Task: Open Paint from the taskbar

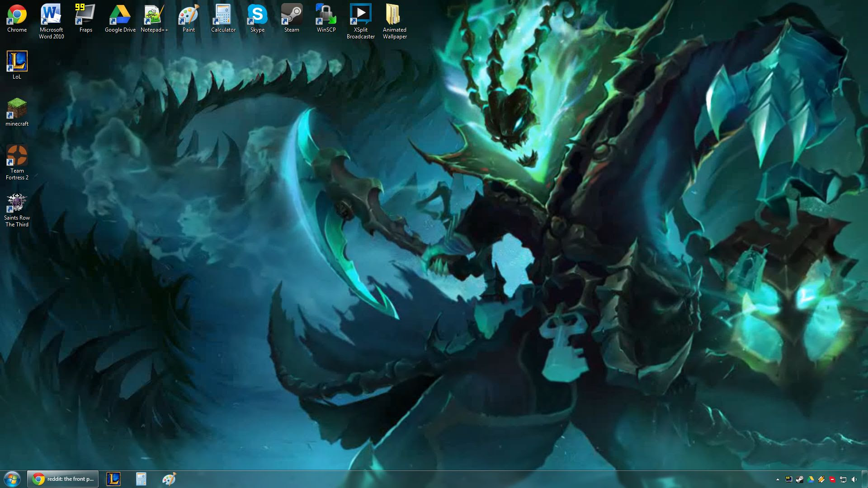Action: (169, 479)
